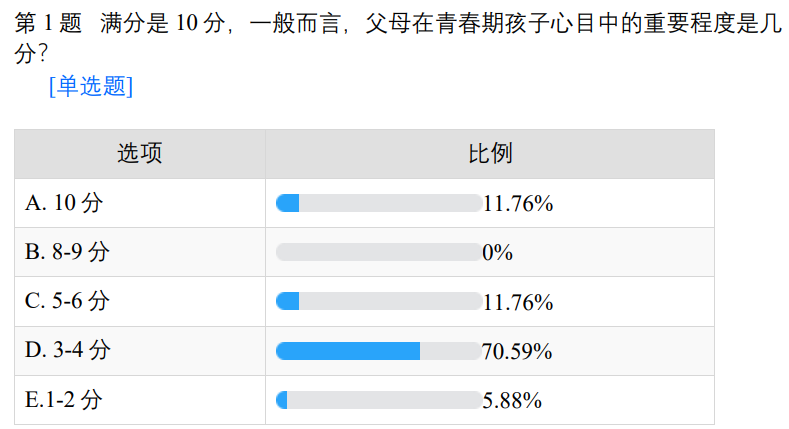This screenshot has width=789, height=429.
Task: Click the 5.88% percentage label
Action: pyautogui.click(x=512, y=400)
